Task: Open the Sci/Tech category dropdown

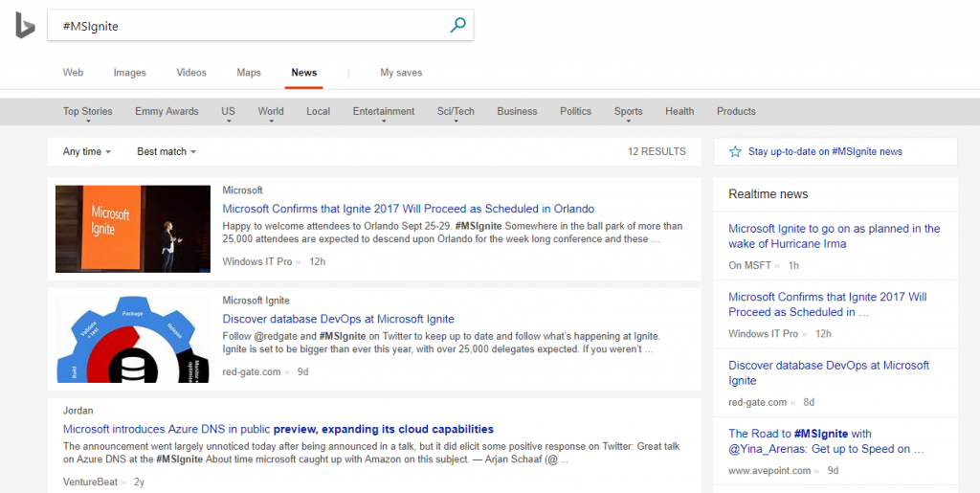Action: click(x=457, y=112)
